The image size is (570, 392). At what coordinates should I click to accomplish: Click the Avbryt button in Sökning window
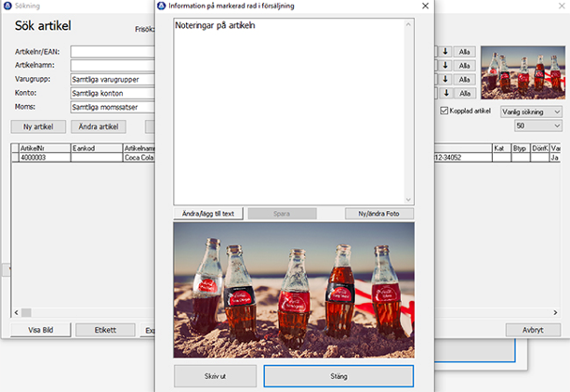coord(533,330)
